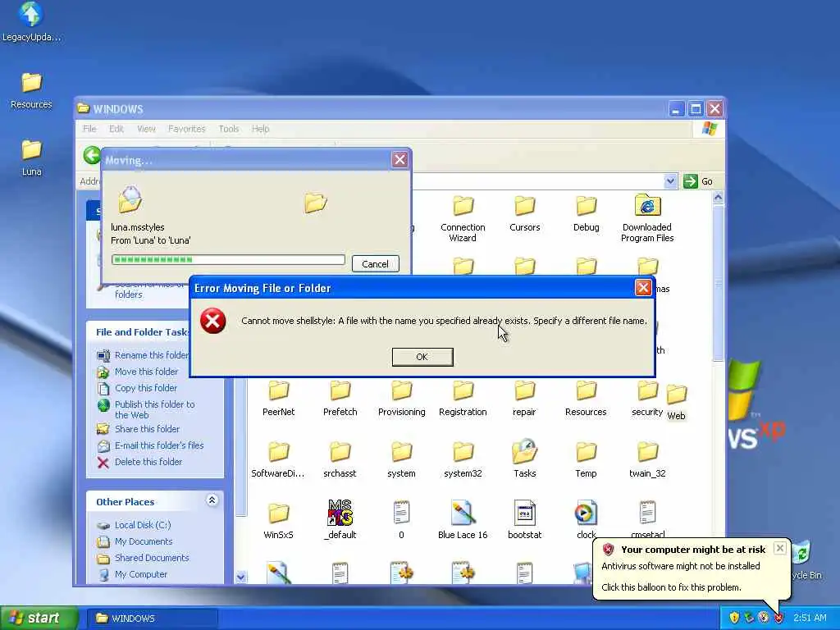This screenshot has width=840, height=630.
Task: Cancel the file moving operation
Action: click(x=375, y=263)
